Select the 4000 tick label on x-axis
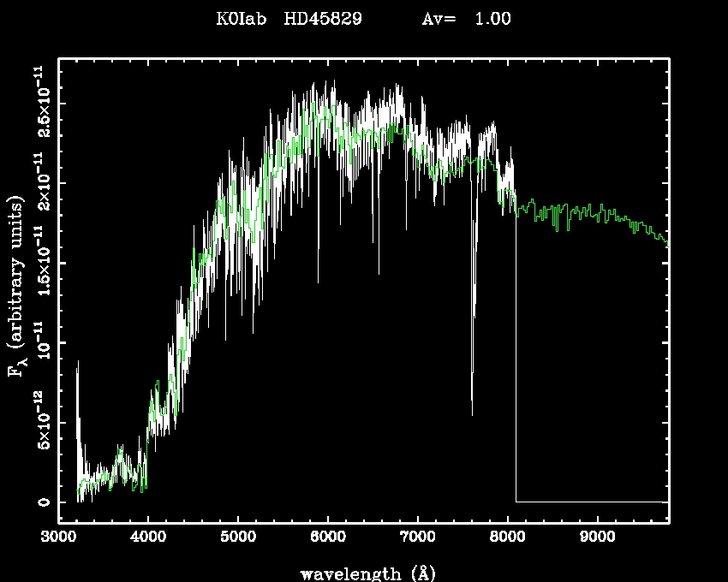 pyautogui.click(x=148, y=538)
